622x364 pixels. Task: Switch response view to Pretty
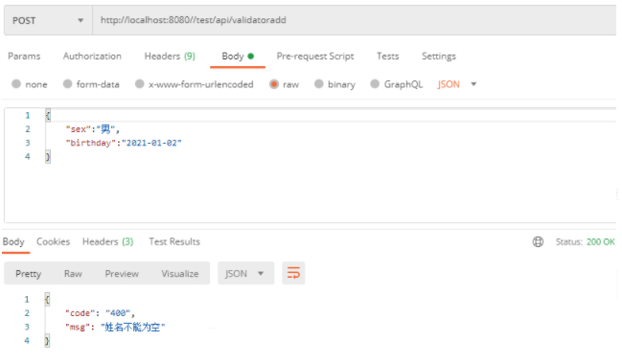[x=28, y=274]
